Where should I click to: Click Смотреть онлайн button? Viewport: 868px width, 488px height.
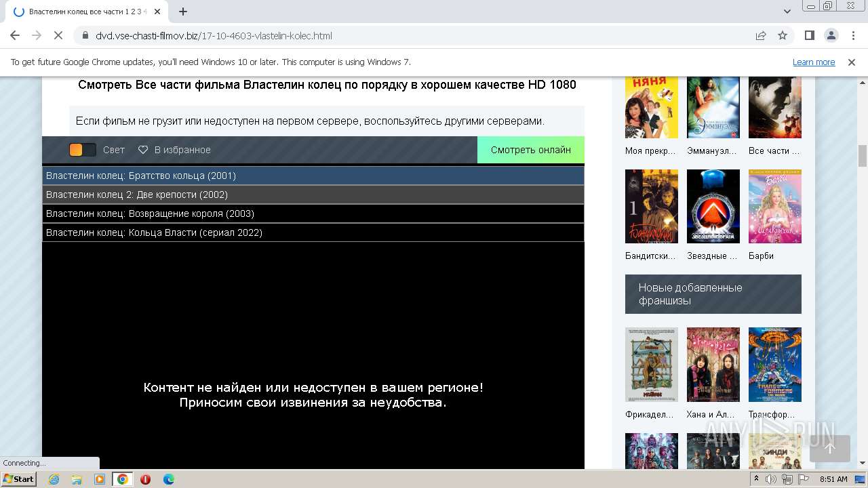[x=531, y=150]
